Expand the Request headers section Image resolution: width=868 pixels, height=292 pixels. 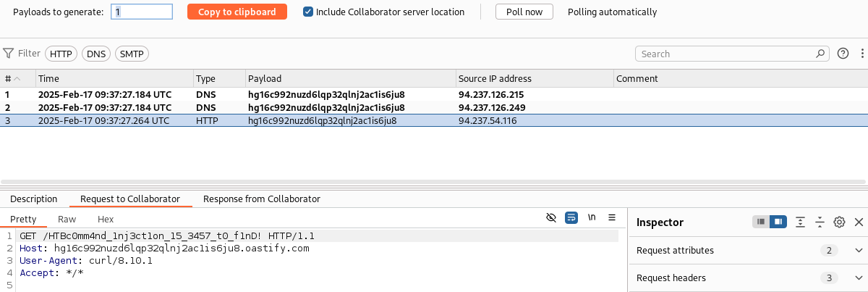pyautogui.click(x=859, y=278)
